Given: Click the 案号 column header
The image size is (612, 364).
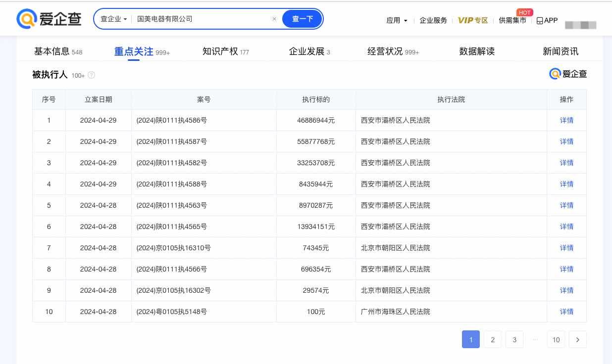Looking at the screenshot, I should point(204,99).
